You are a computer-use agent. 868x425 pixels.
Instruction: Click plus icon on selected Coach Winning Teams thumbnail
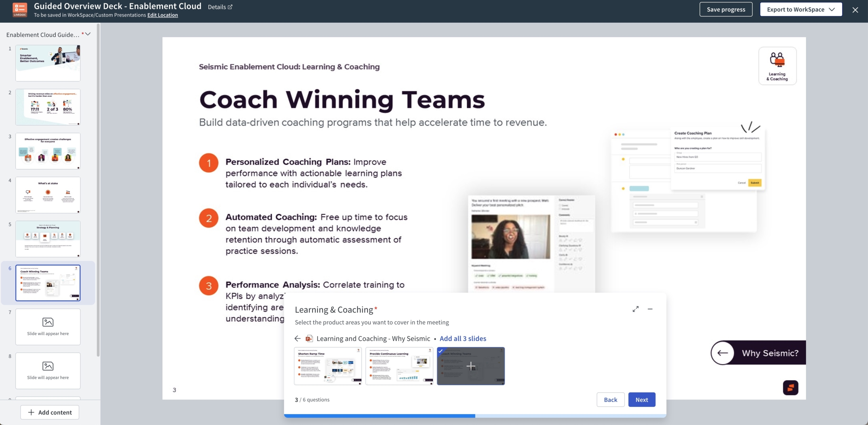471,366
